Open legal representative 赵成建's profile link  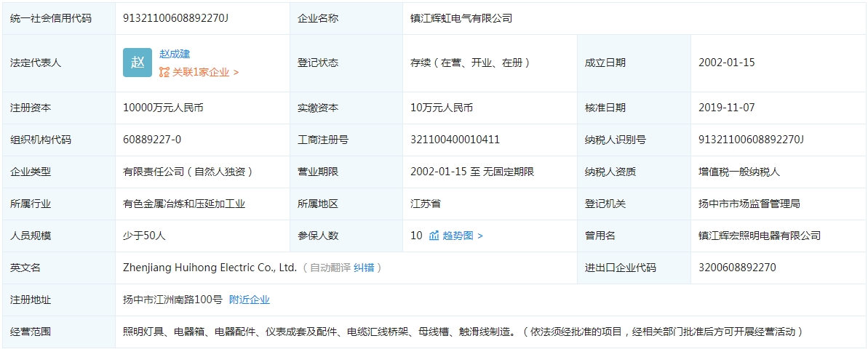(175, 54)
